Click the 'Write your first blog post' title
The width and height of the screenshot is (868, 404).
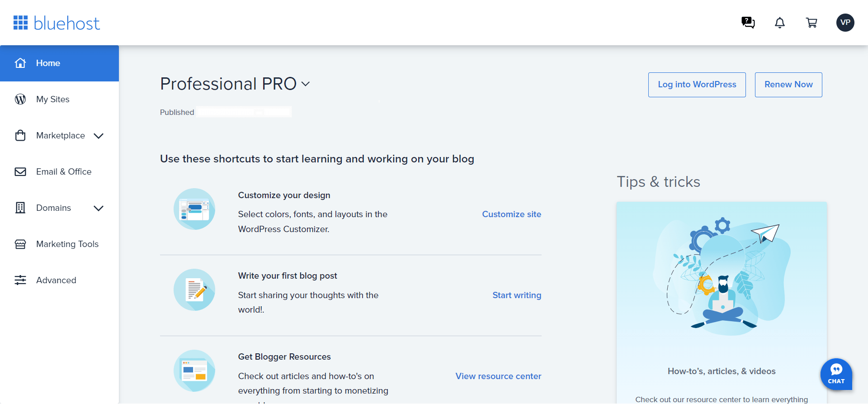[x=288, y=276]
